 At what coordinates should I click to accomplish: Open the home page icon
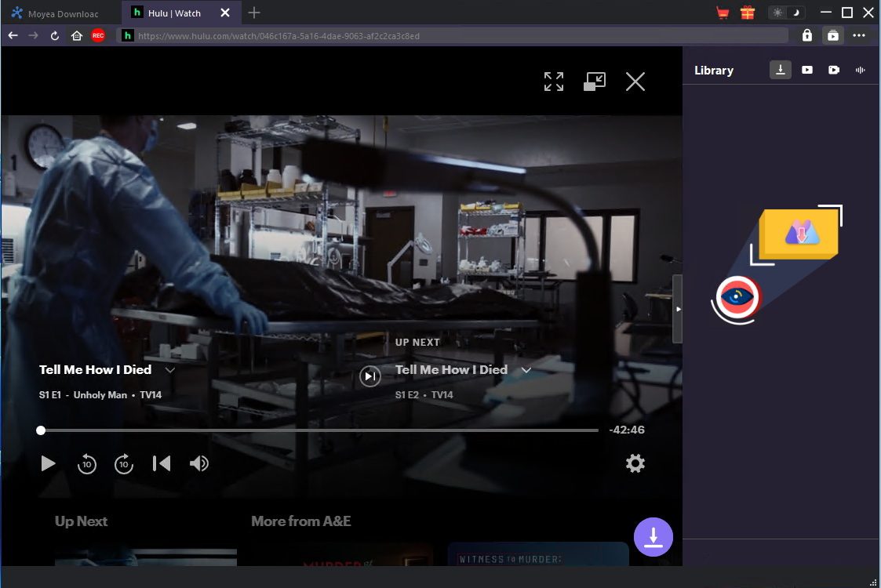[x=77, y=36]
